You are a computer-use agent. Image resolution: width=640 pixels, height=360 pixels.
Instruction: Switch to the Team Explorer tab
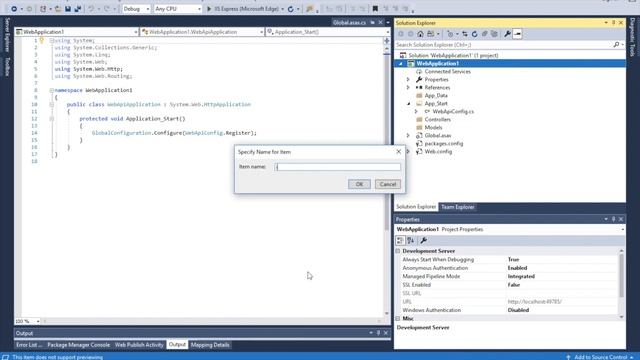[x=458, y=207]
